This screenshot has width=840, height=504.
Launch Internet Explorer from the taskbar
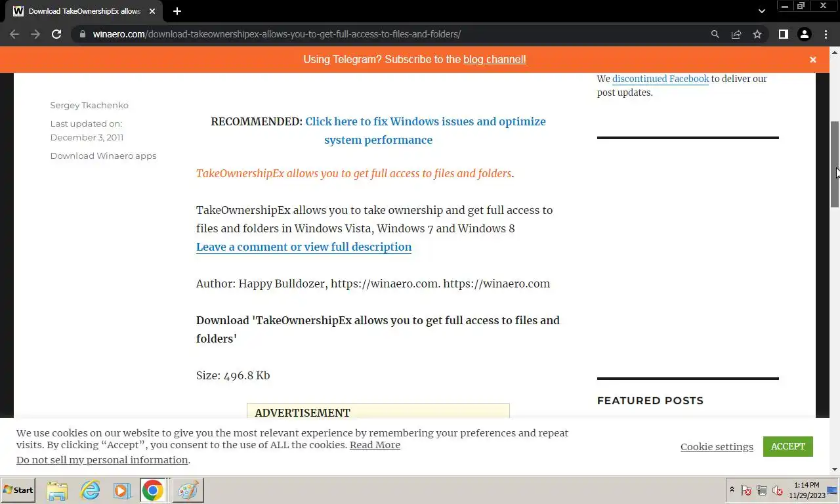click(x=89, y=490)
